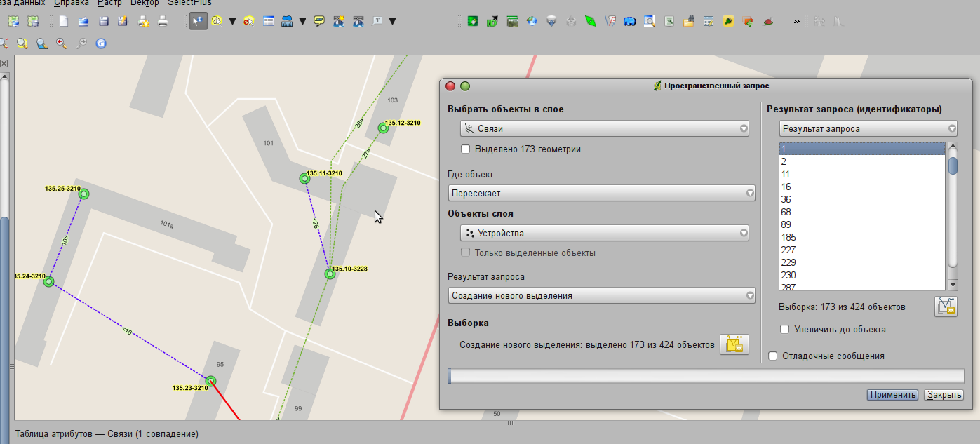The width and height of the screenshot is (980, 444).
Task: Click the Deselect Features toolbar icon
Action: point(249,21)
